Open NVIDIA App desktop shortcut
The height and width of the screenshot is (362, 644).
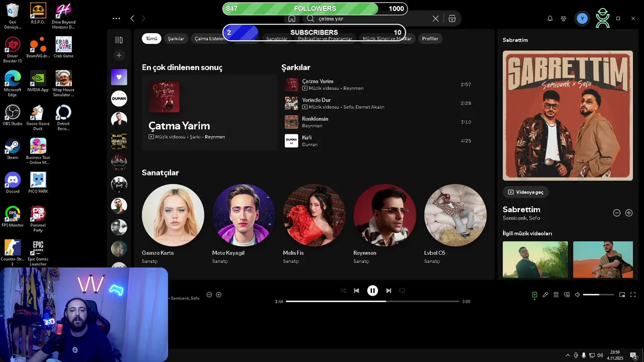pos(38,81)
